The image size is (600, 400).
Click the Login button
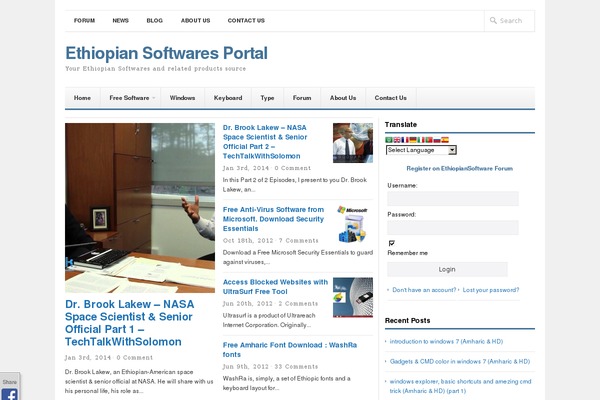tap(447, 269)
